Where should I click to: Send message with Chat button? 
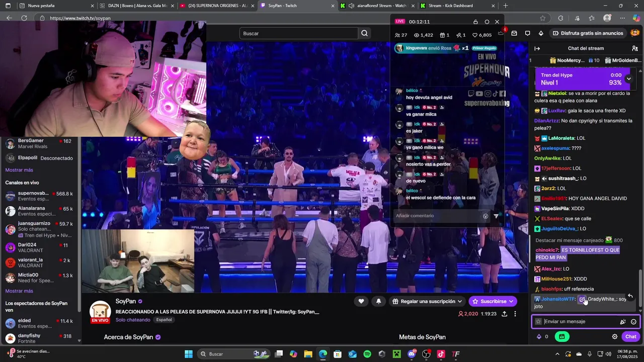(630, 336)
